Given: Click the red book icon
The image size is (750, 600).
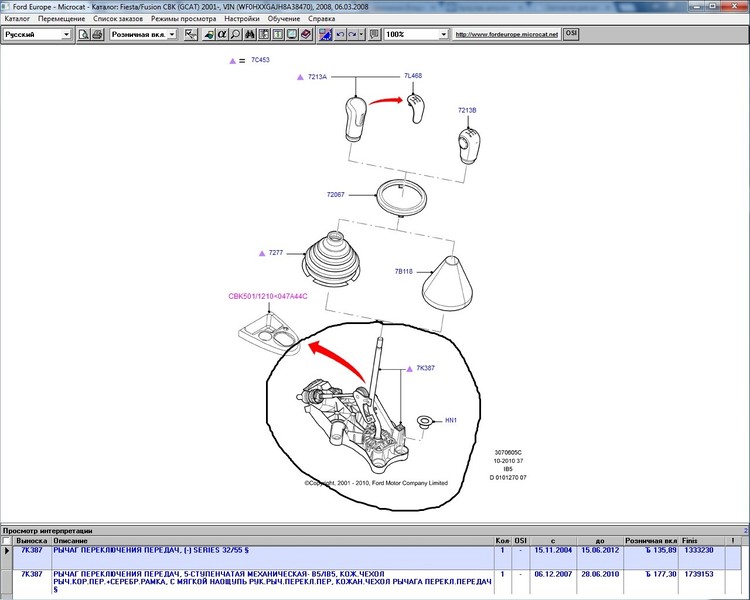Looking at the screenshot, I should tap(306, 34).
